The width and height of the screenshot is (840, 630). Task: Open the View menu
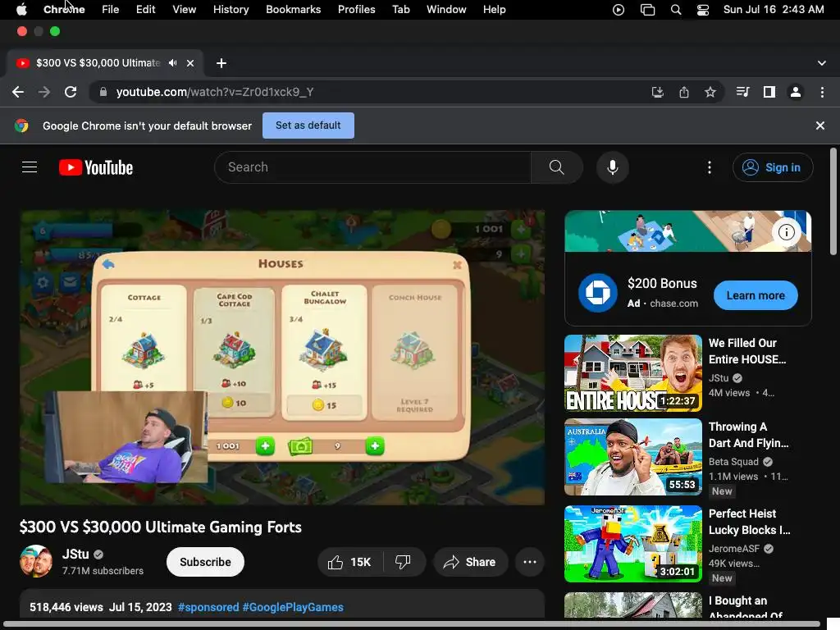click(184, 10)
